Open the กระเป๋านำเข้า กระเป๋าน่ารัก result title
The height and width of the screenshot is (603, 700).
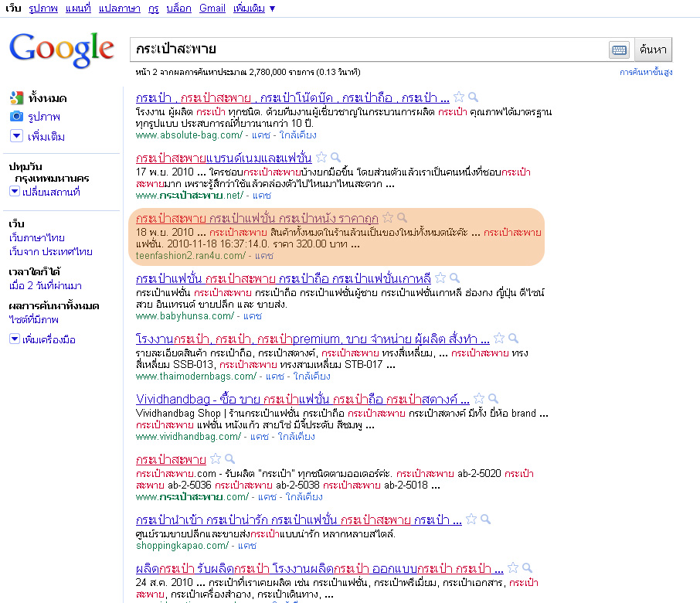pyautogui.click(x=299, y=520)
